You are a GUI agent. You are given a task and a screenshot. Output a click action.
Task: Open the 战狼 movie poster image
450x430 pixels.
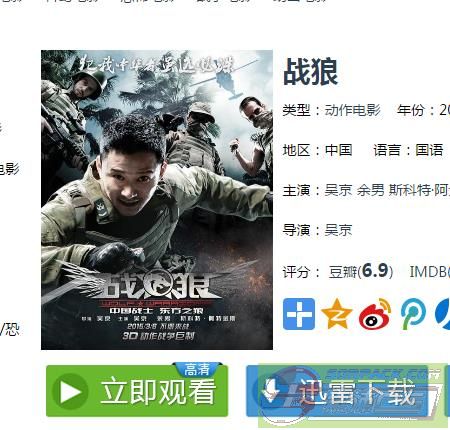coord(157,200)
